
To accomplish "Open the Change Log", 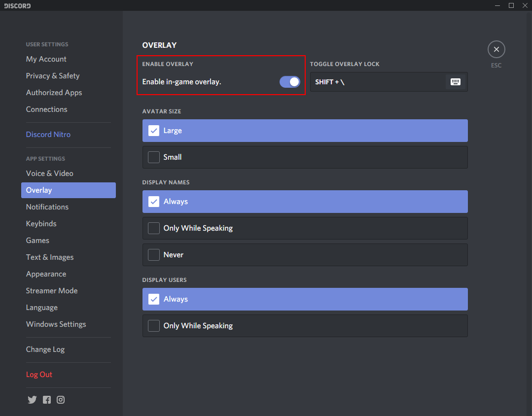I will pyautogui.click(x=45, y=349).
